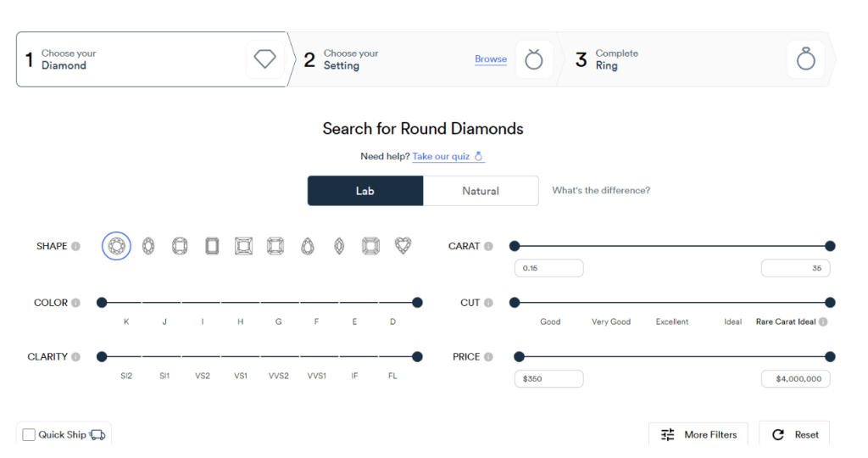868x458 pixels.
Task: Select the oval diamond shape
Action: 148,246
